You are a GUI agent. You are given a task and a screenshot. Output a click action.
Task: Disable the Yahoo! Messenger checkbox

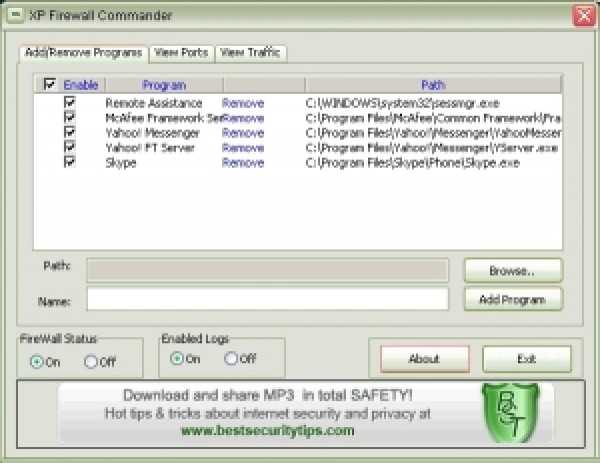point(70,132)
